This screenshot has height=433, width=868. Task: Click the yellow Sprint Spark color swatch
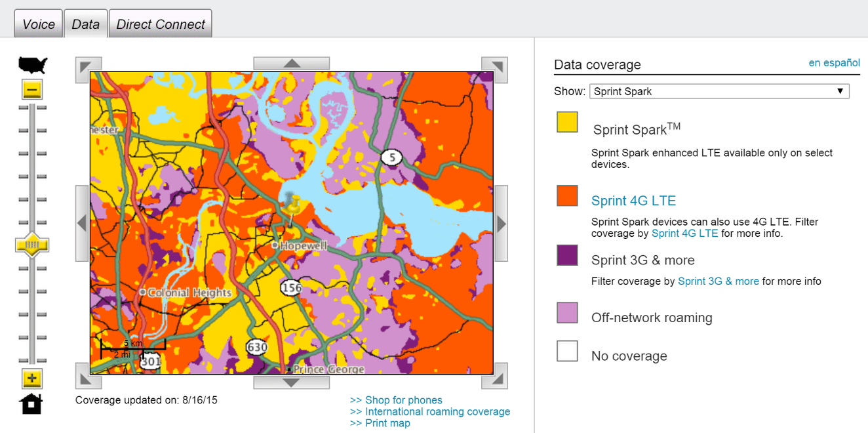[x=567, y=123]
